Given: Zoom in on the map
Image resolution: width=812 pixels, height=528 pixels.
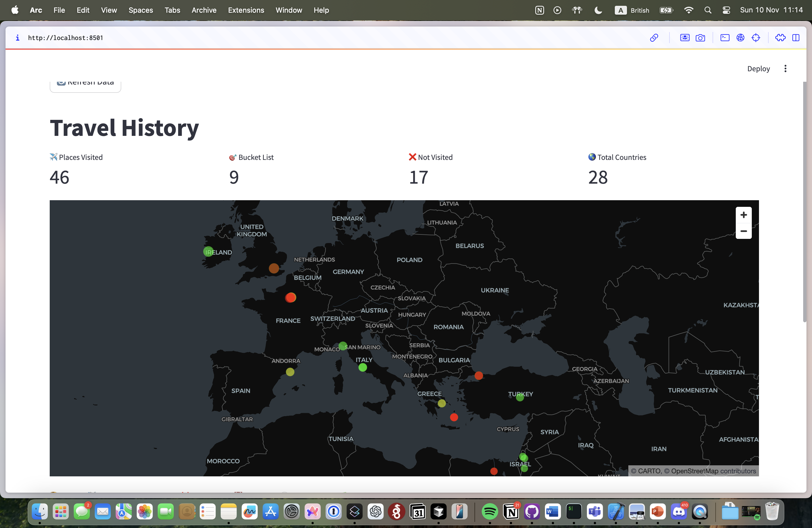Looking at the screenshot, I should [744, 215].
